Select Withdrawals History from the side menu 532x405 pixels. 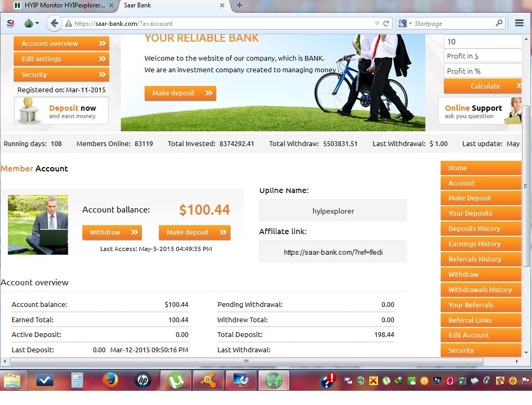pyautogui.click(x=480, y=290)
